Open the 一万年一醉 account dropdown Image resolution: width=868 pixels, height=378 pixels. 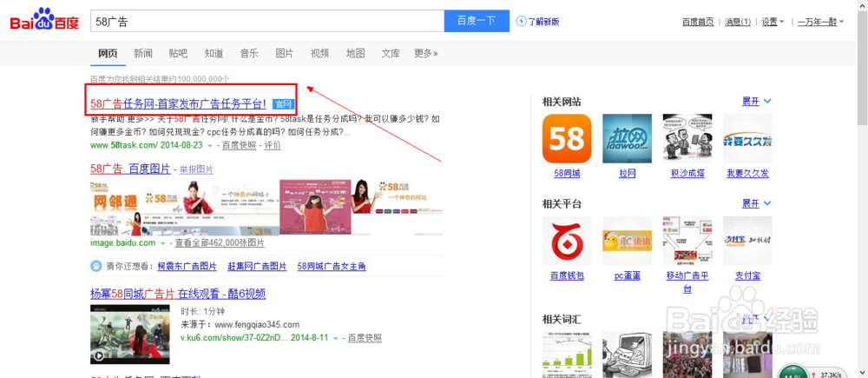(x=821, y=22)
